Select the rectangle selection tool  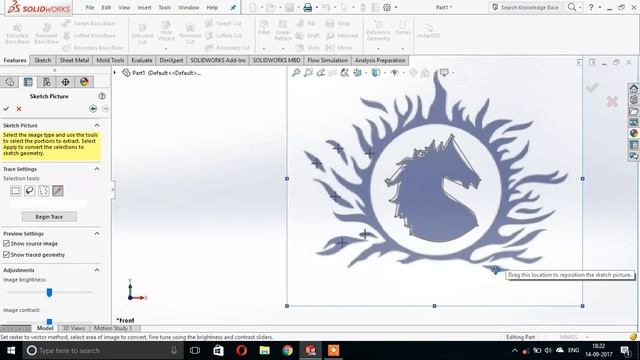(16, 191)
